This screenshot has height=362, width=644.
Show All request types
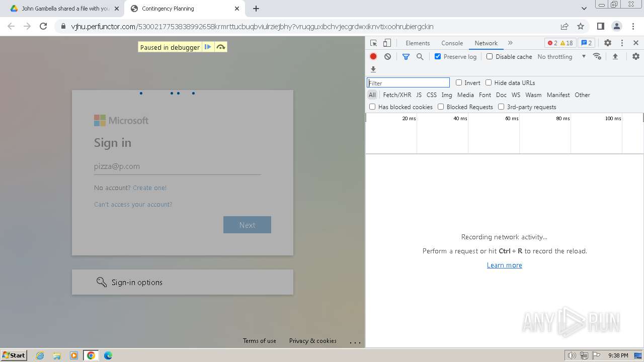pyautogui.click(x=372, y=95)
